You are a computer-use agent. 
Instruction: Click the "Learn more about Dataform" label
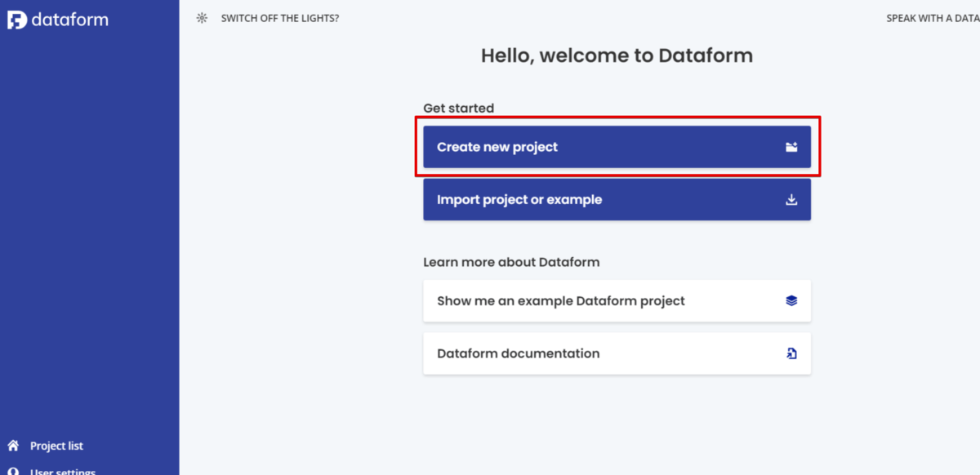[x=511, y=262]
